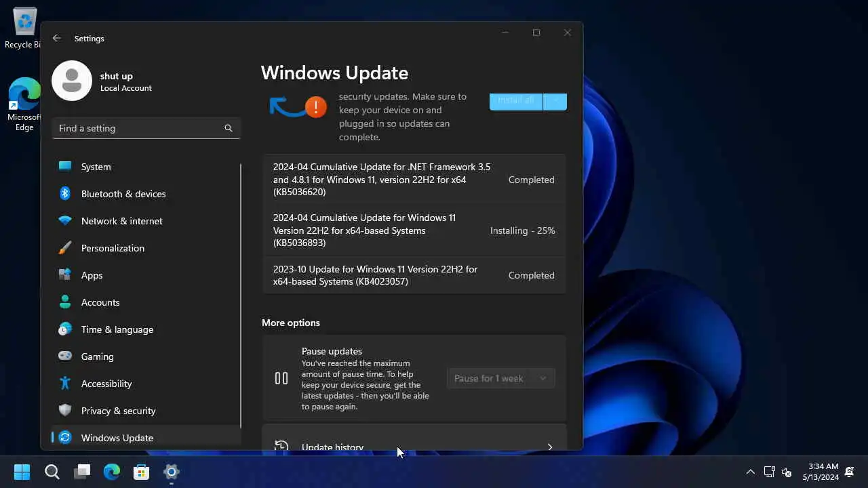Click the Update history clock icon

click(x=281, y=446)
